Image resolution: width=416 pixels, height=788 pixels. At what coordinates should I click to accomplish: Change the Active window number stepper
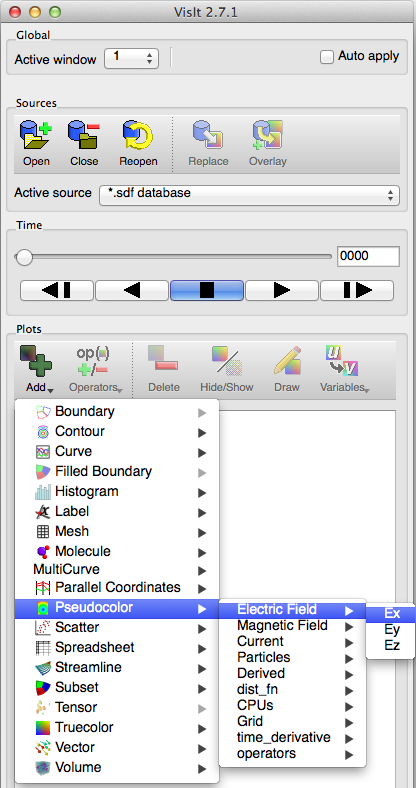[131, 58]
